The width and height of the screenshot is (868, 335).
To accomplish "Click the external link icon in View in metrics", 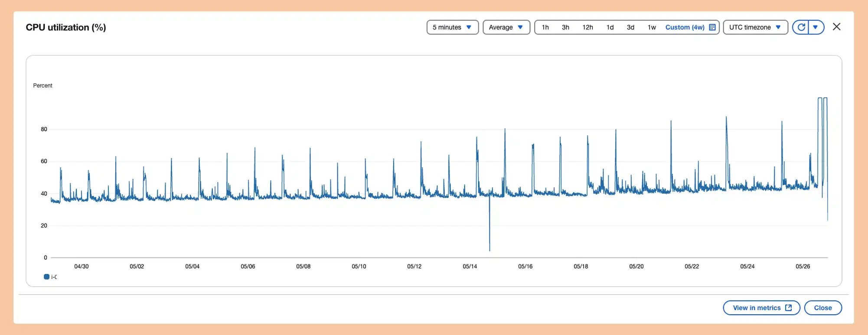I will (x=788, y=308).
